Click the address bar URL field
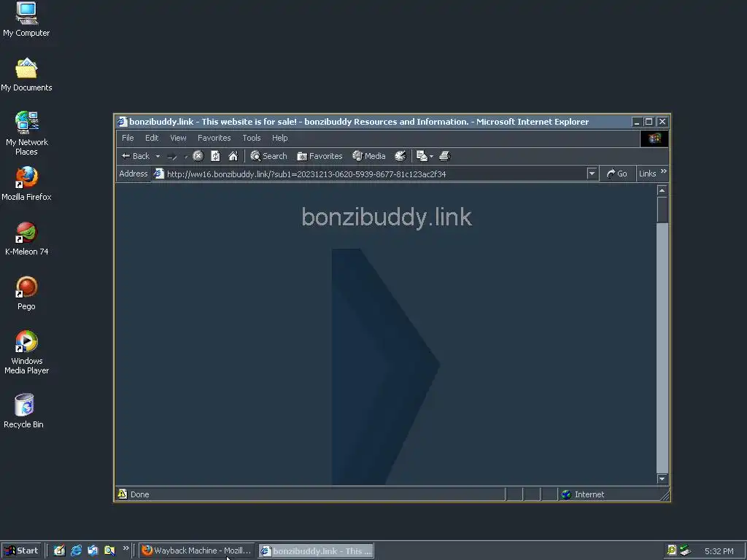 coord(375,174)
